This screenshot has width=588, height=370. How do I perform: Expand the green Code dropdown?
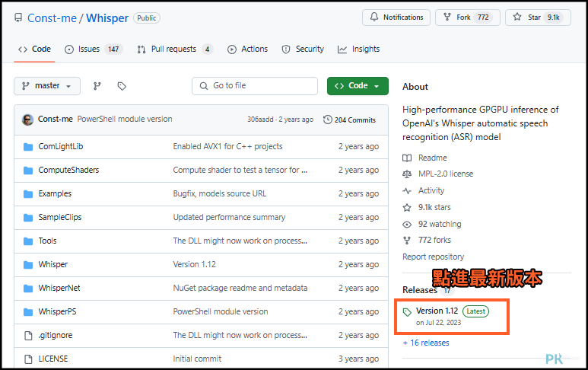(x=358, y=86)
